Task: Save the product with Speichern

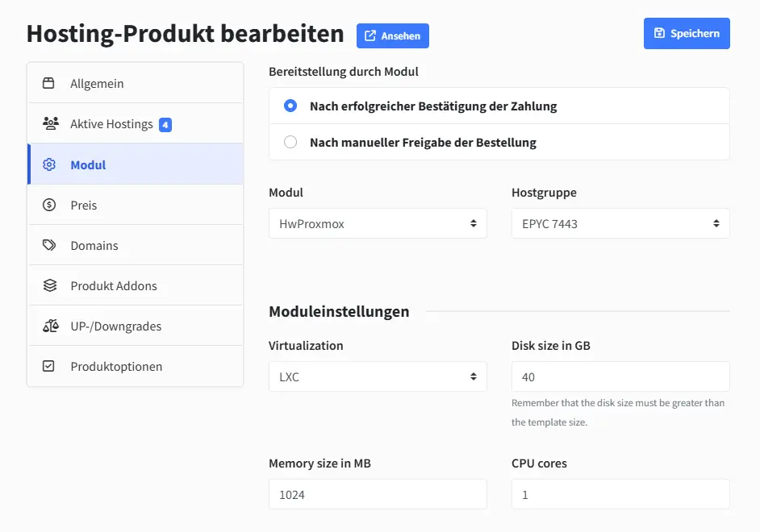Action: coord(687,33)
